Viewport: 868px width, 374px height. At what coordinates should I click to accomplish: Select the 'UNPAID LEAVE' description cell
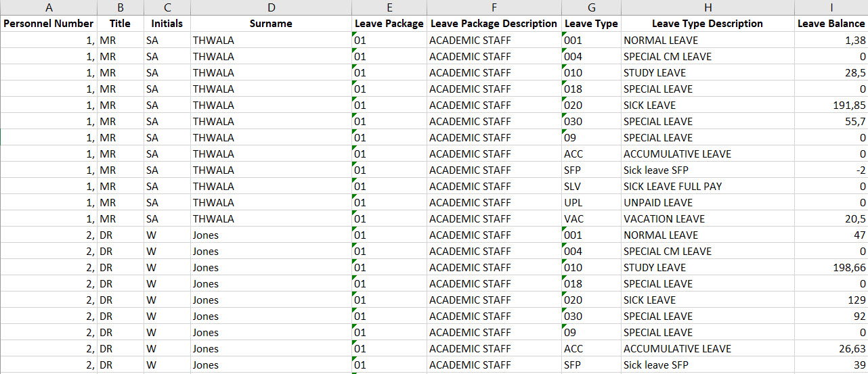point(707,203)
